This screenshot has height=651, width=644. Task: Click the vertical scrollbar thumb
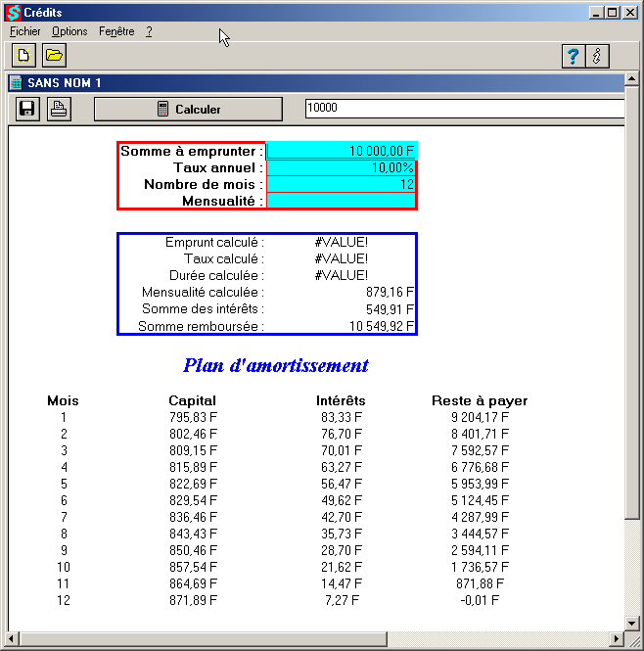pos(632,302)
